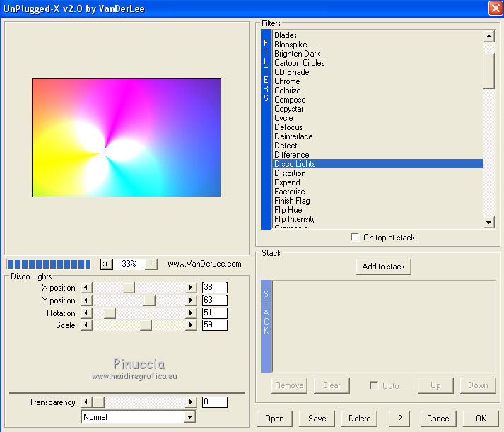Select the Deinterlace filter
This screenshot has height=432, width=504.
pyautogui.click(x=377, y=136)
